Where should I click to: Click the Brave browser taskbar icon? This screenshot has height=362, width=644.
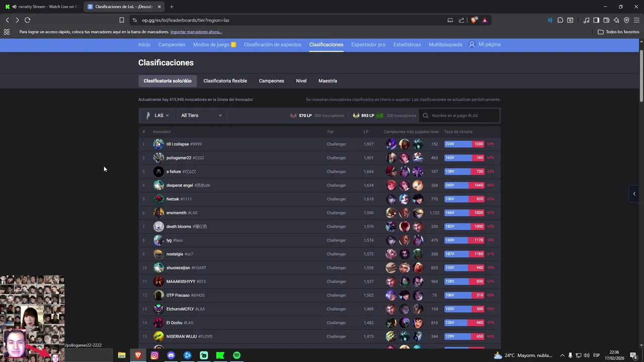pyautogui.click(x=138, y=355)
